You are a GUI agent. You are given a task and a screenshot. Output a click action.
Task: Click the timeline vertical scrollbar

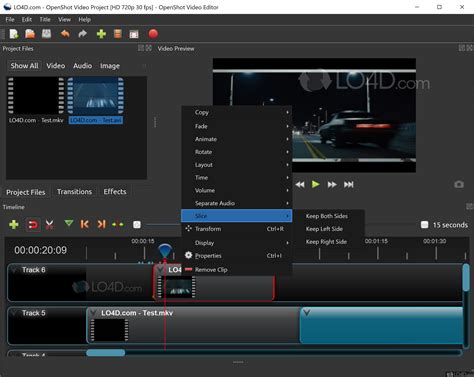pos(466,279)
